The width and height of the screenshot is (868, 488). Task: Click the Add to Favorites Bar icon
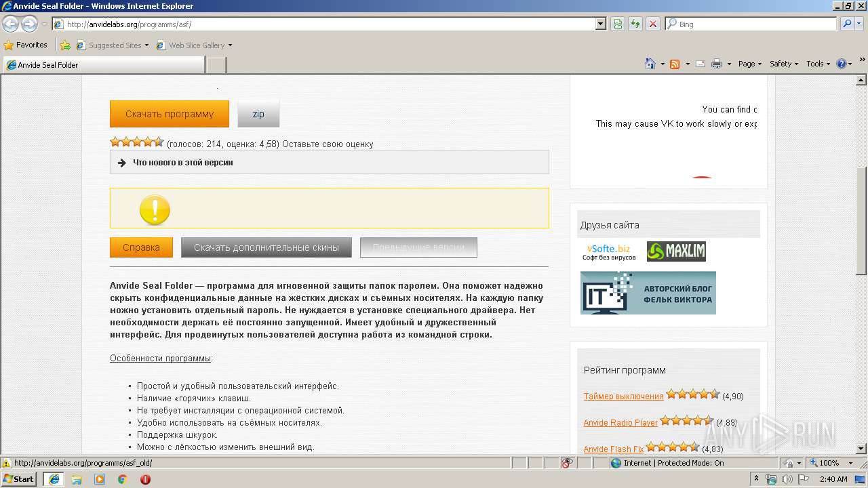(65, 45)
